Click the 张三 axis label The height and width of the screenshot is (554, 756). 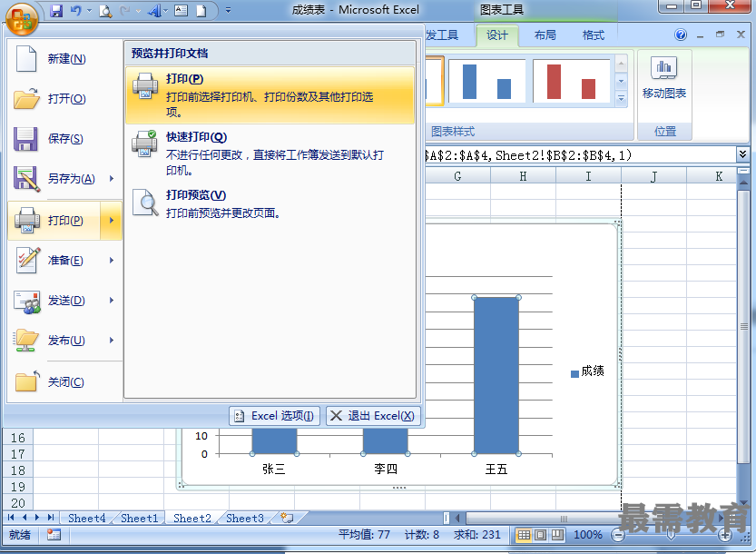[274, 469]
